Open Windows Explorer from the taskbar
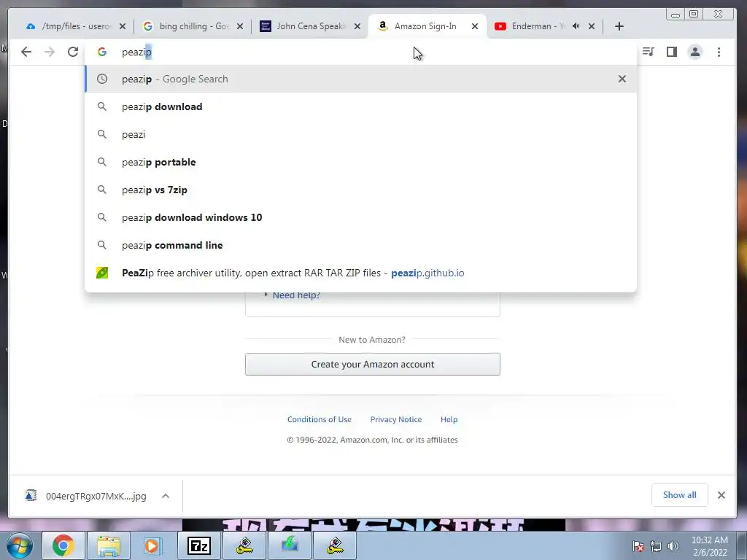 (x=108, y=545)
